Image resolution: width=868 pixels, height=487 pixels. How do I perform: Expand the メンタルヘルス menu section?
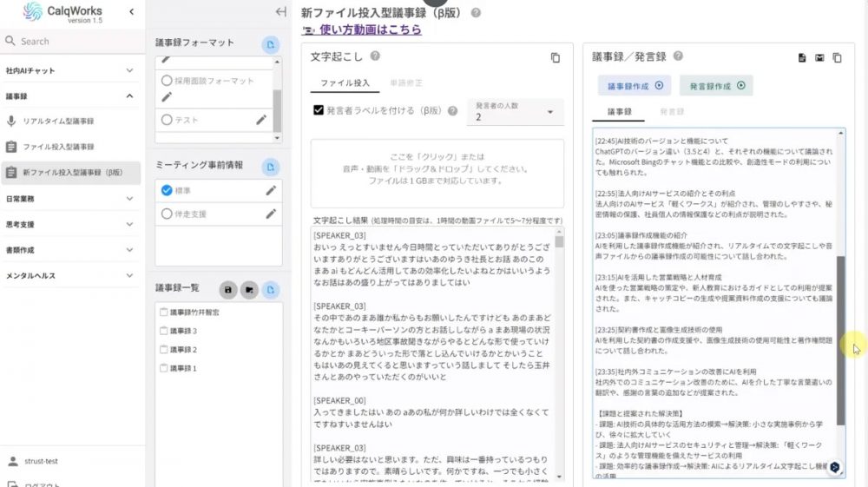[x=69, y=275]
